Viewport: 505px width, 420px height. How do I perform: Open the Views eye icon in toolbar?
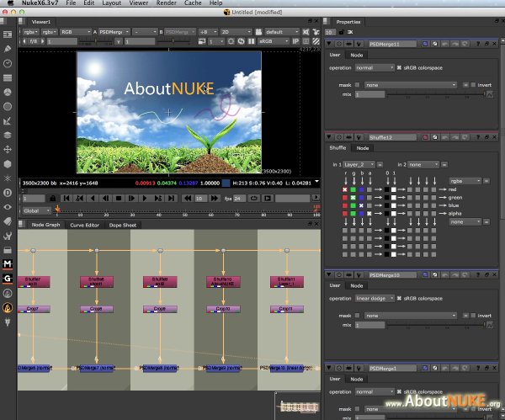coord(8,207)
